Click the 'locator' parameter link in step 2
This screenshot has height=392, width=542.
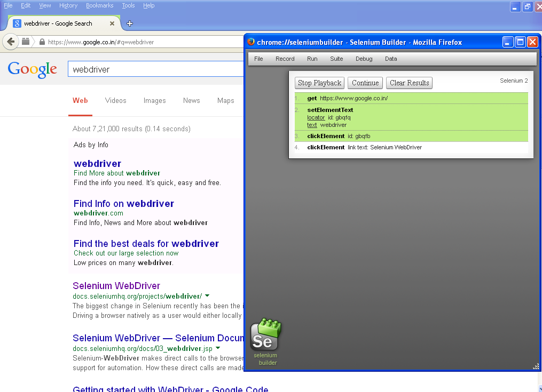316,117
